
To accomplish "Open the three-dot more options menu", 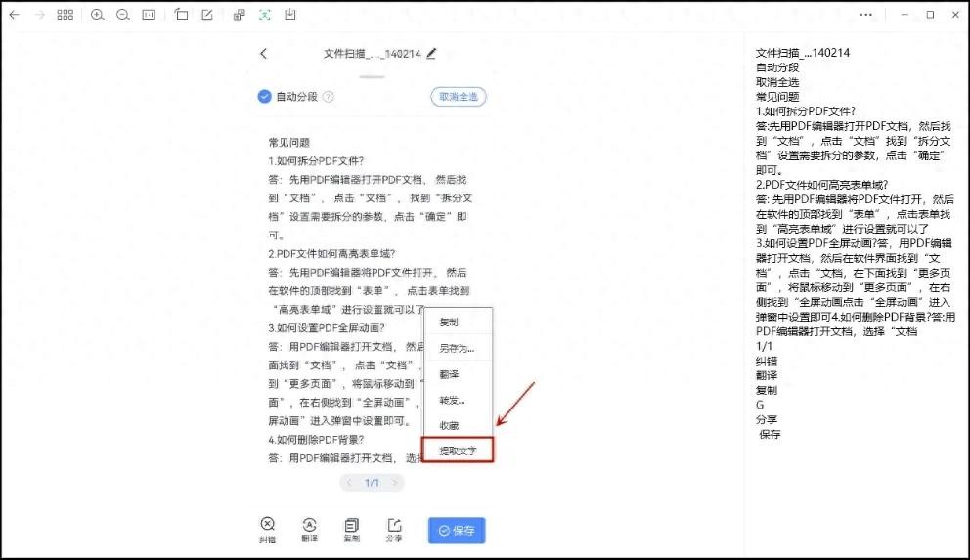I will coord(865,15).
